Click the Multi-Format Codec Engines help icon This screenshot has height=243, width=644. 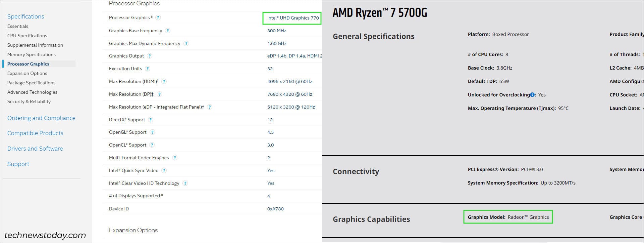point(174,158)
